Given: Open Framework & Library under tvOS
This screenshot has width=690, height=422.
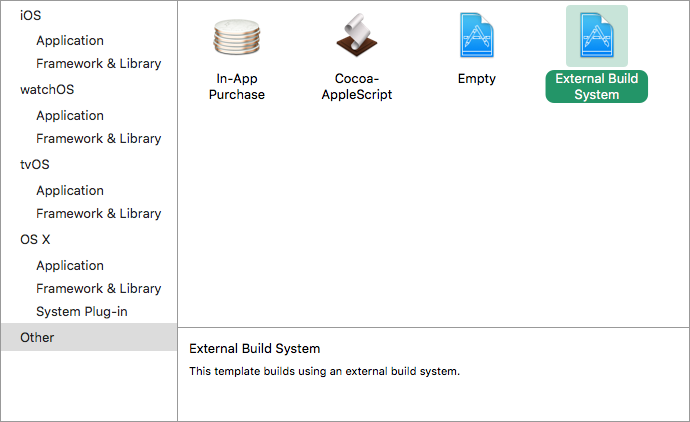Looking at the screenshot, I should click(98, 213).
